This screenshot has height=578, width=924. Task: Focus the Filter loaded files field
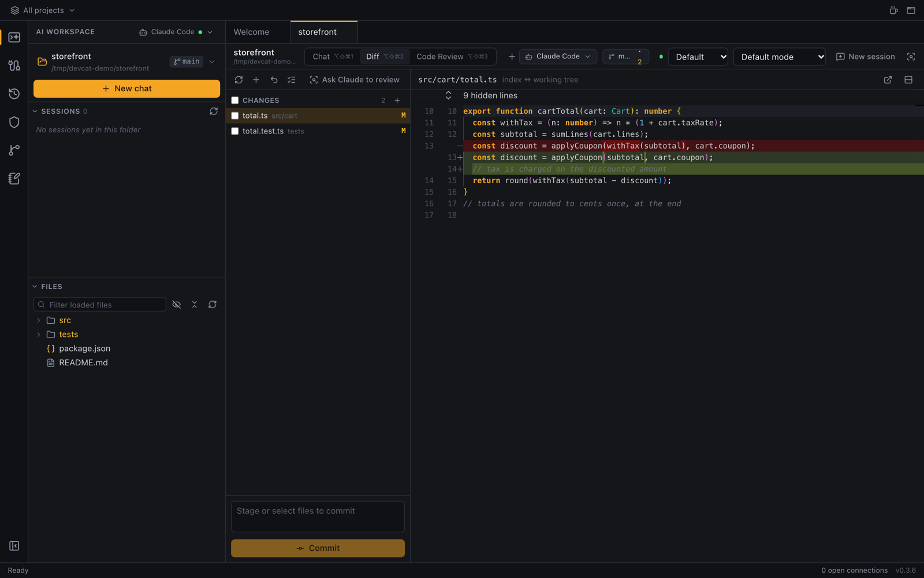[100, 305]
